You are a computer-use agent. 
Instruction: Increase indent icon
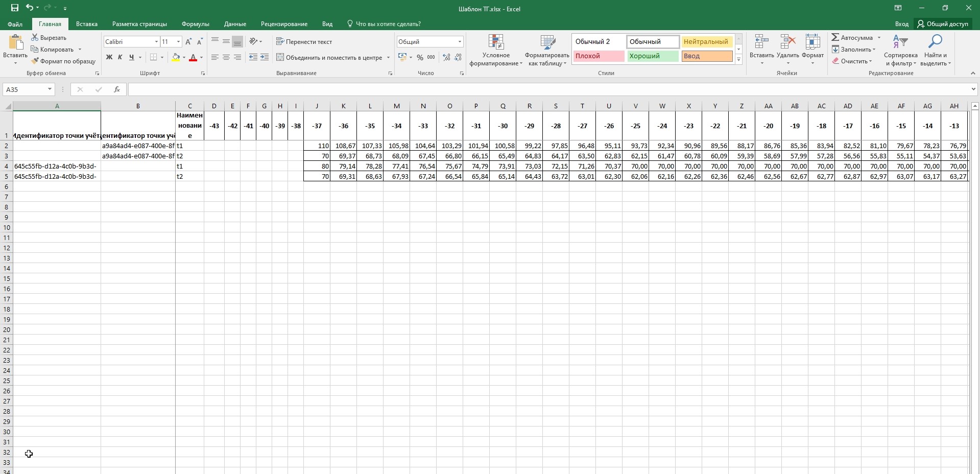265,57
